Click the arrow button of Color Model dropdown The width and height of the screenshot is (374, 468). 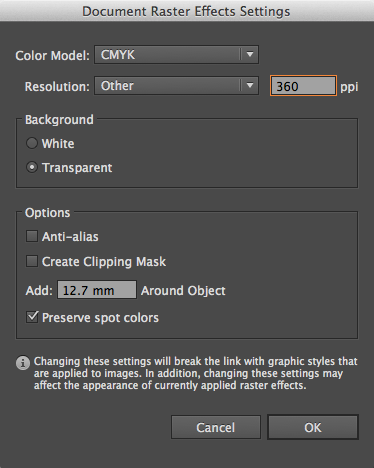pos(250,54)
